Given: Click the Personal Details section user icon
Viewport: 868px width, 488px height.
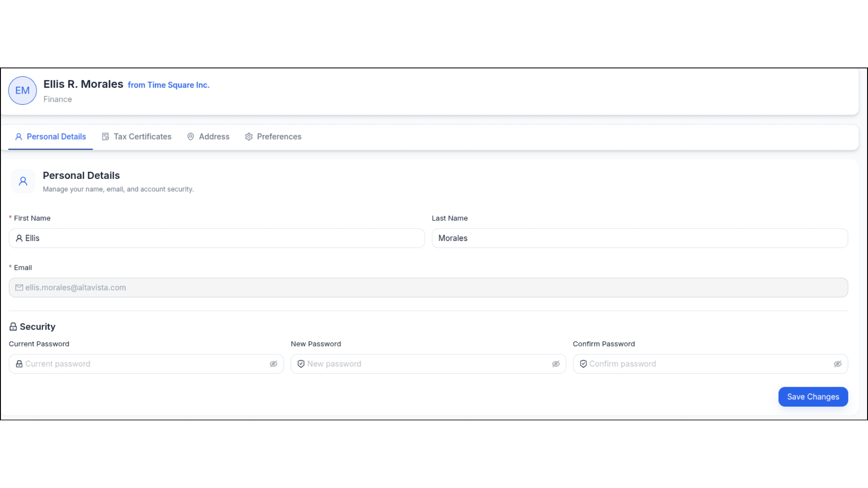Looking at the screenshot, I should (x=23, y=181).
